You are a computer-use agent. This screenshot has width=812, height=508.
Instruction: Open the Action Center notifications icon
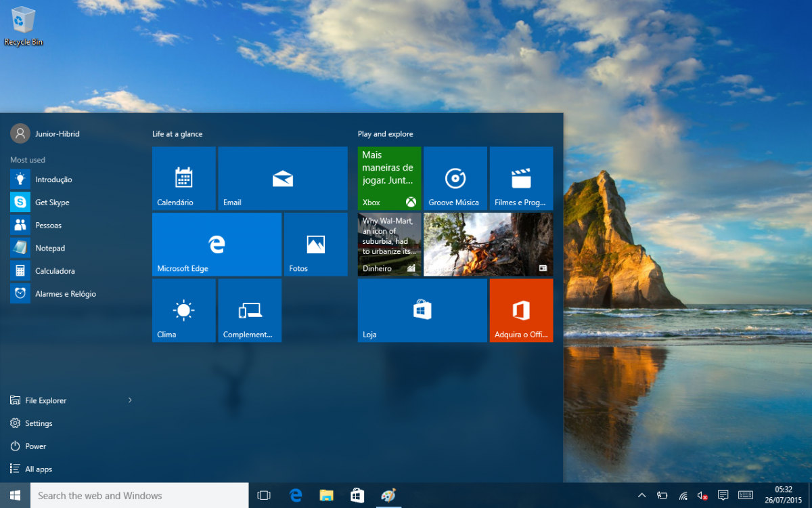[x=723, y=495]
